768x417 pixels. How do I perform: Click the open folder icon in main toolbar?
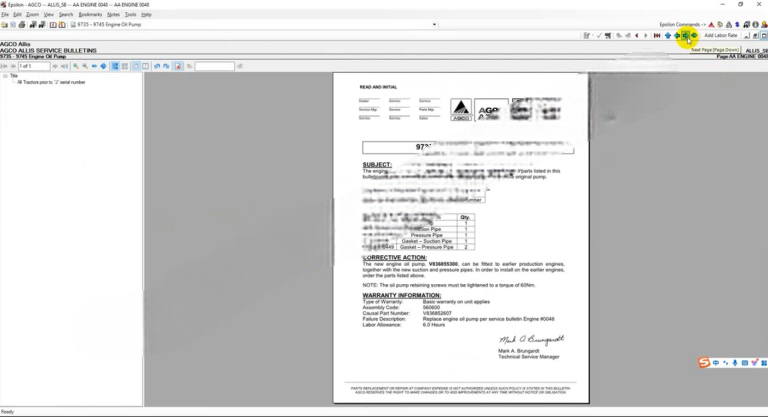coord(5,24)
